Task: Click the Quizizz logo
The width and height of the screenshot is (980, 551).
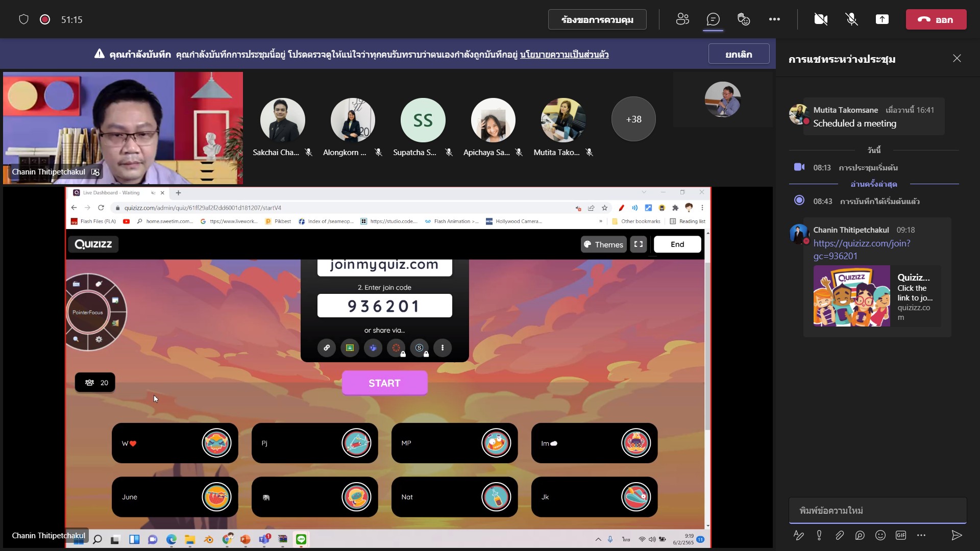Action: click(x=93, y=244)
